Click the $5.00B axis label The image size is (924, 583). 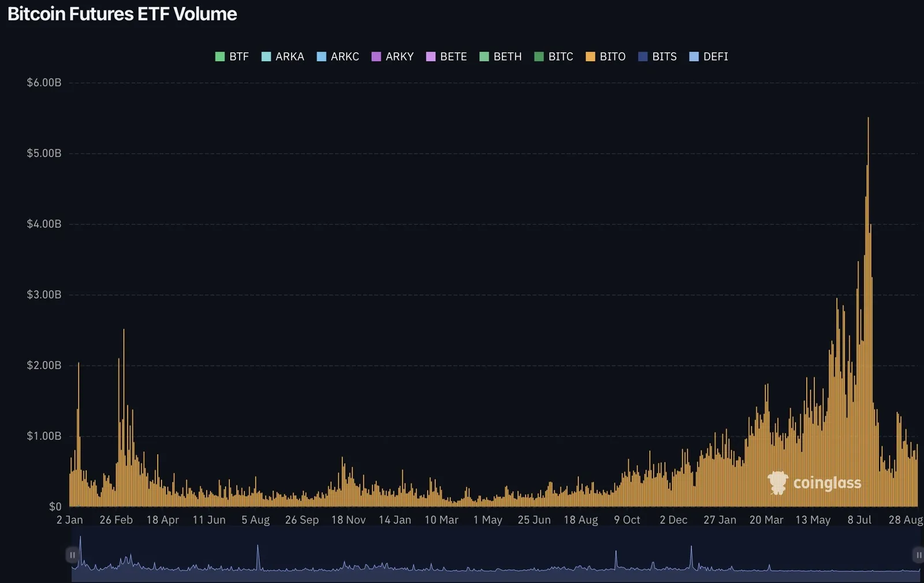[44, 153]
